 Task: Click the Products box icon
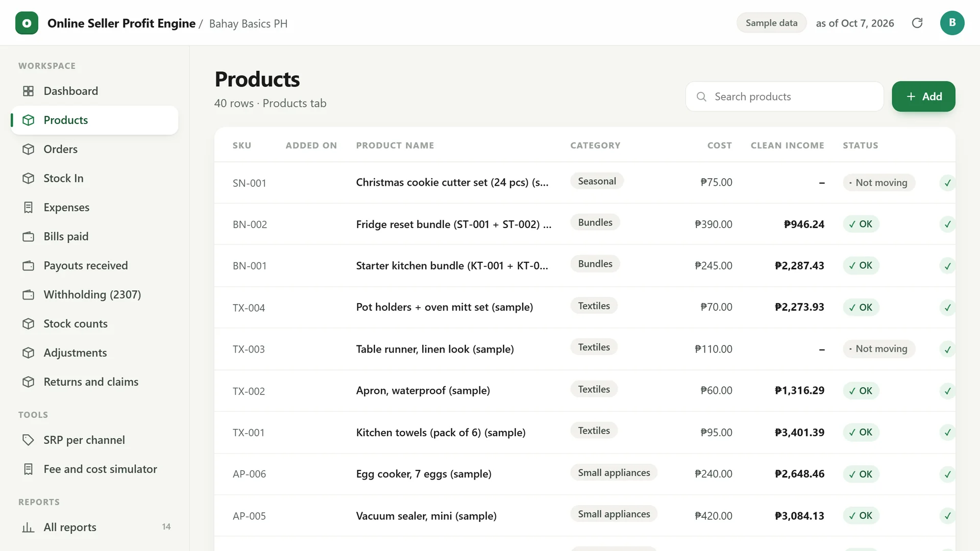[29, 120]
